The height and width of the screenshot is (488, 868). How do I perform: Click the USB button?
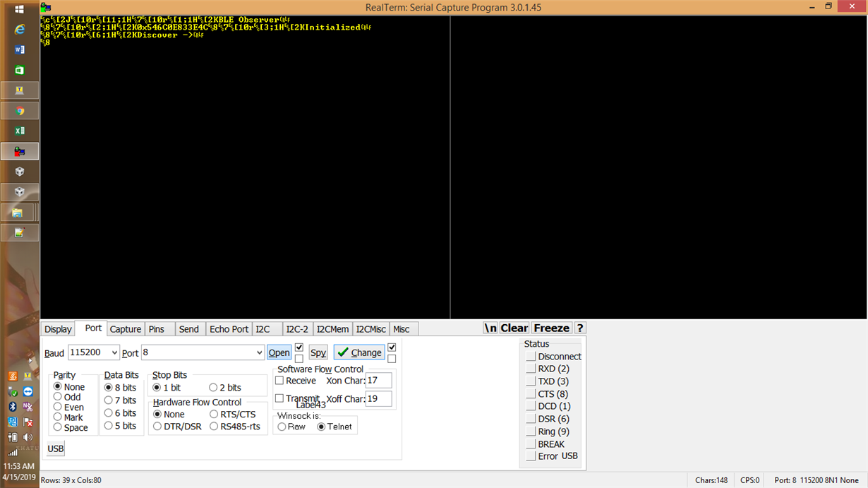tap(56, 448)
